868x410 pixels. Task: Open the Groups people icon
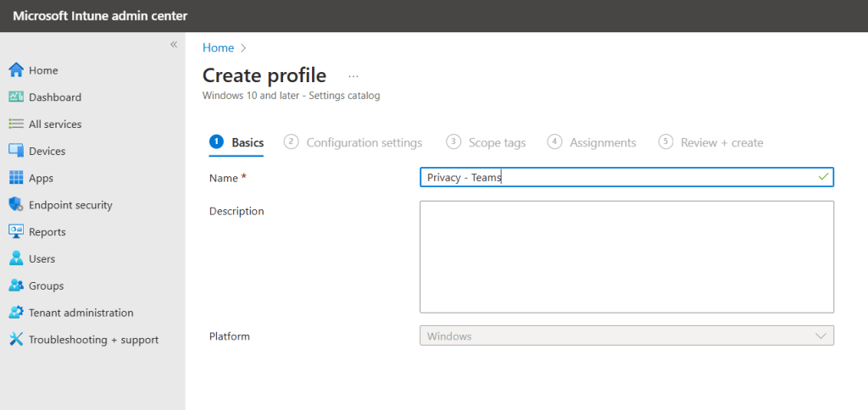(x=15, y=286)
